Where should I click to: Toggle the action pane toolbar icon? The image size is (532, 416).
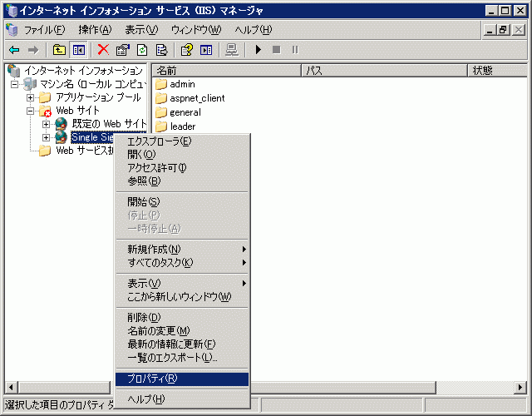point(206,50)
